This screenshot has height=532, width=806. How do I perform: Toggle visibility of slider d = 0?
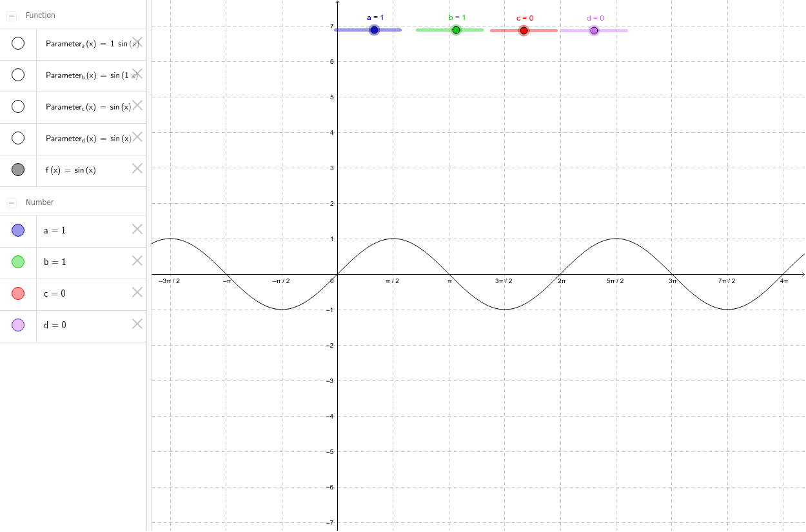(18, 325)
